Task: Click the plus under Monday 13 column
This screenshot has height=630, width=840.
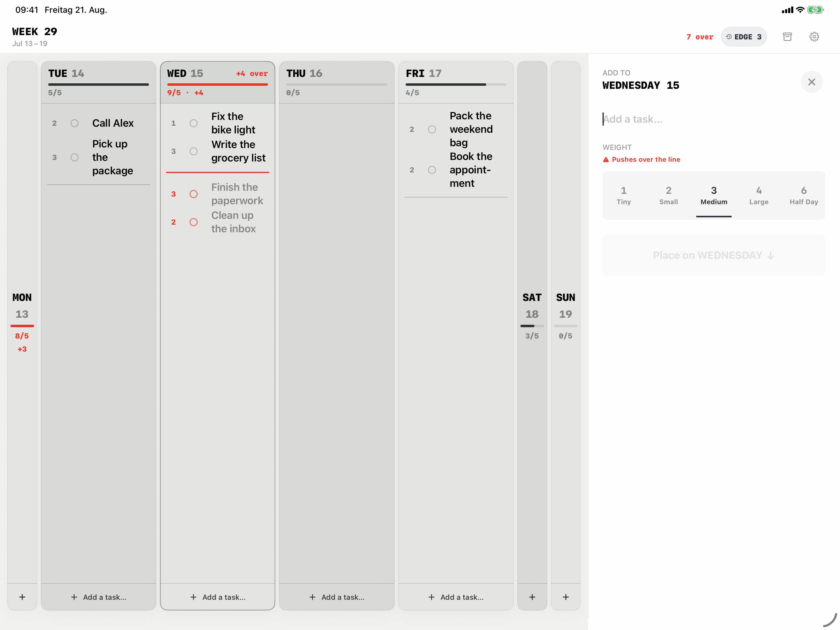Action: click(x=22, y=597)
